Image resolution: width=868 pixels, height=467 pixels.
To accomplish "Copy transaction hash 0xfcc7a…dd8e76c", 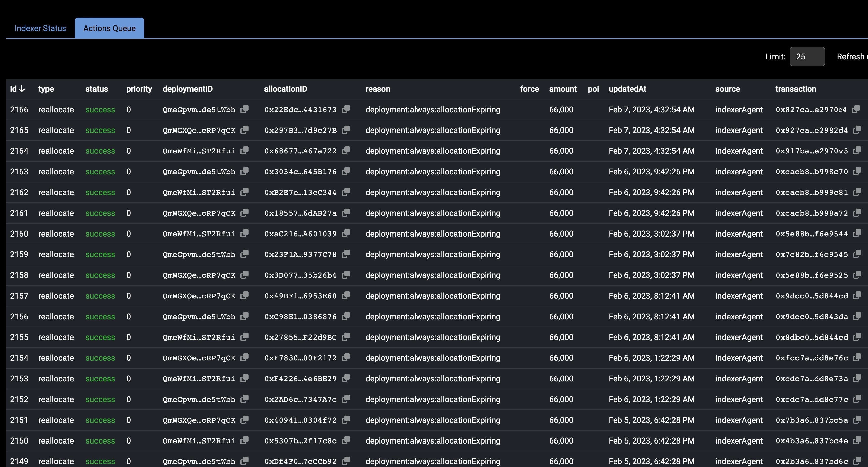I will [857, 358].
